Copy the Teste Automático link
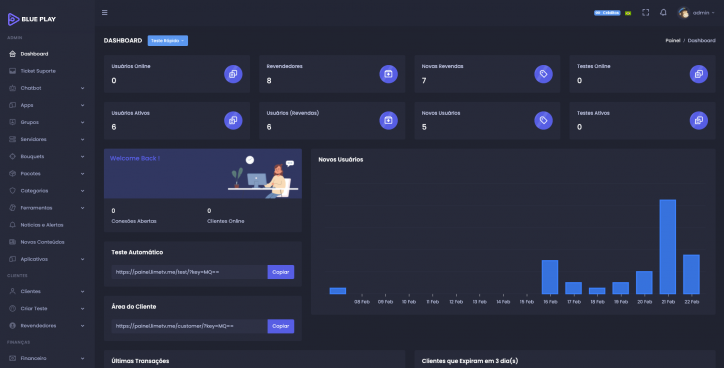Screen dimensions: 724x368 (281, 272)
